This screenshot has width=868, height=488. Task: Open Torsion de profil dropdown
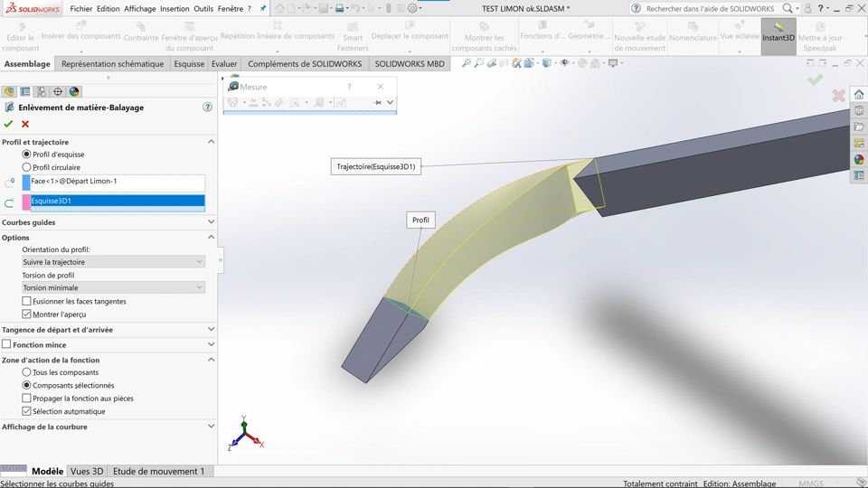point(113,287)
